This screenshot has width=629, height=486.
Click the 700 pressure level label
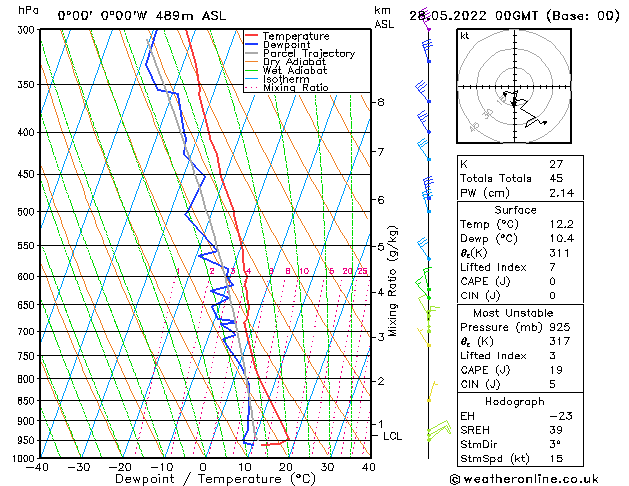point(28,332)
